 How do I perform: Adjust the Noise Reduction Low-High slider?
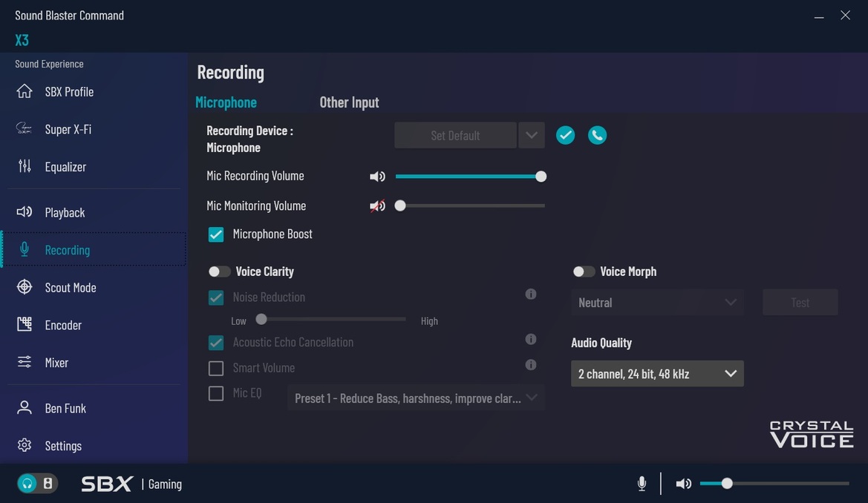pyautogui.click(x=330, y=319)
